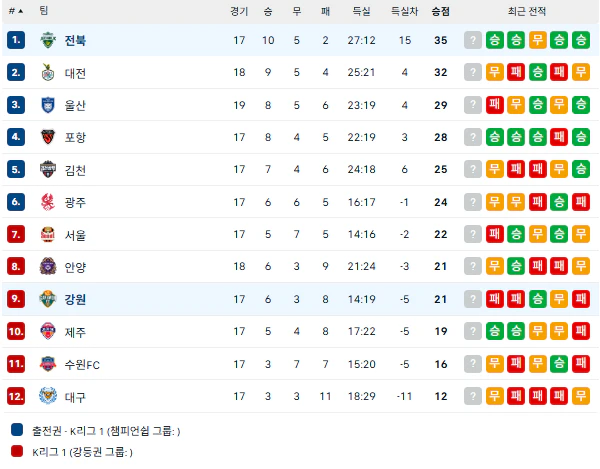This screenshot has height=469, width=600.
Task: Click the 광주 team crest icon
Action: pyautogui.click(x=48, y=202)
